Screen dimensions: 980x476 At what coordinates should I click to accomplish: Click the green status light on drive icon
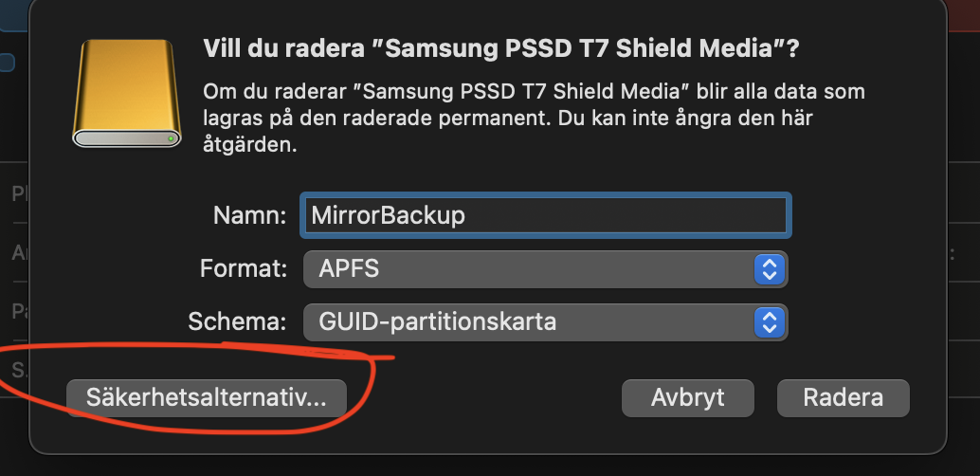click(171, 138)
